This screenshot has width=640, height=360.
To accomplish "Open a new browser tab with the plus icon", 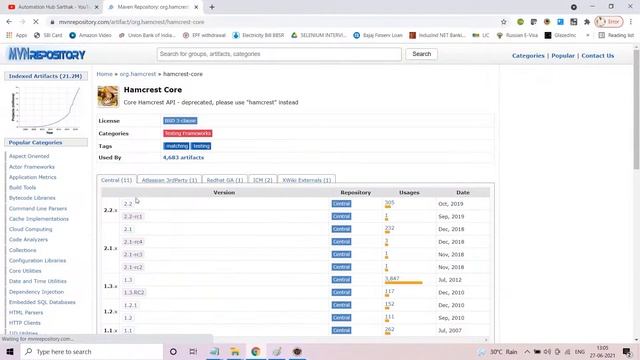I will point(212,7).
